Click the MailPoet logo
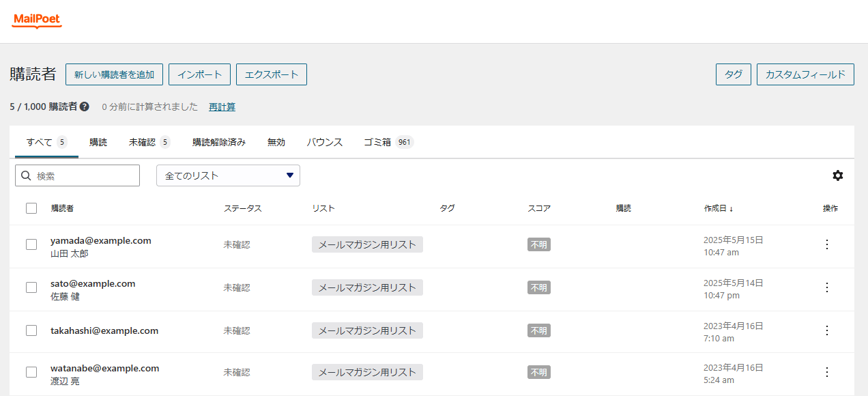 (37, 20)
